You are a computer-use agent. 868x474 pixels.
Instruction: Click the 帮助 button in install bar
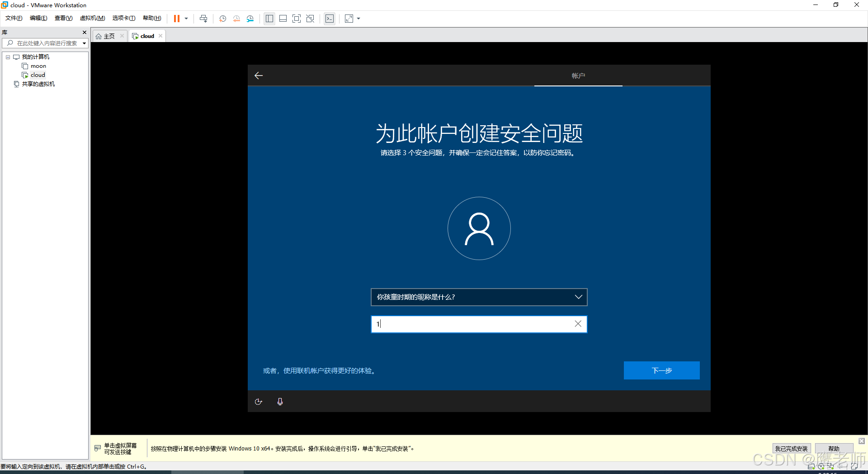click(834, 449)
